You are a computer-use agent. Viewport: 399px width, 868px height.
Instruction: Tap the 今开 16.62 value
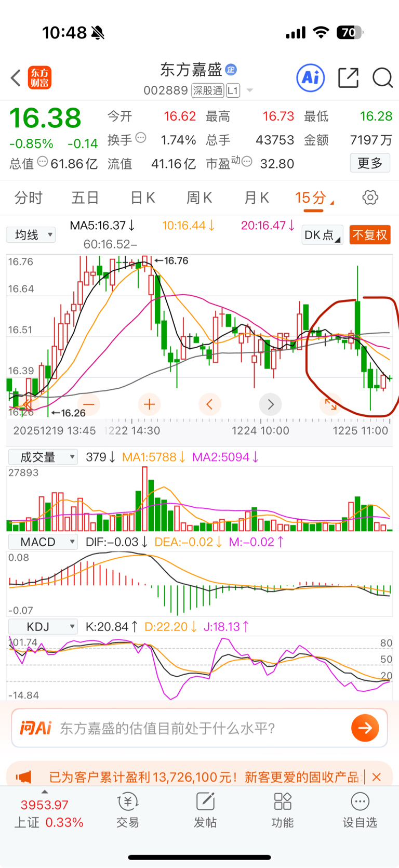click(180, 116)
